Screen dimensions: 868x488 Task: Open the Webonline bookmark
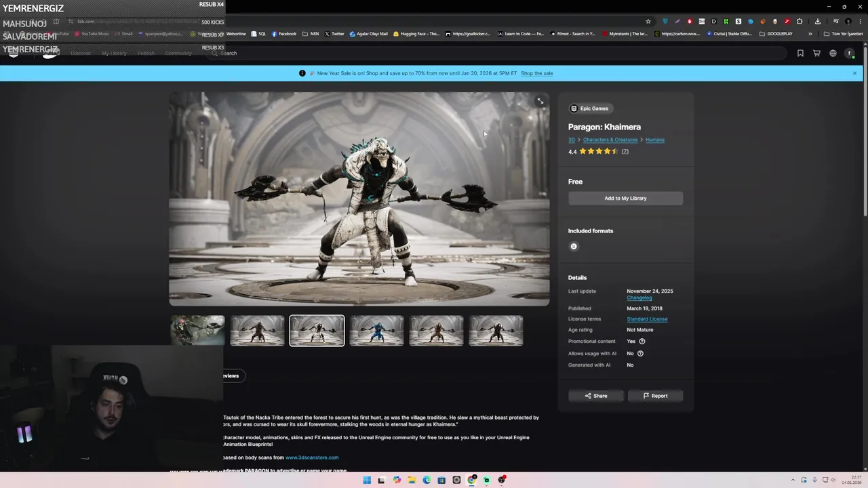click(x=233, y=34)
